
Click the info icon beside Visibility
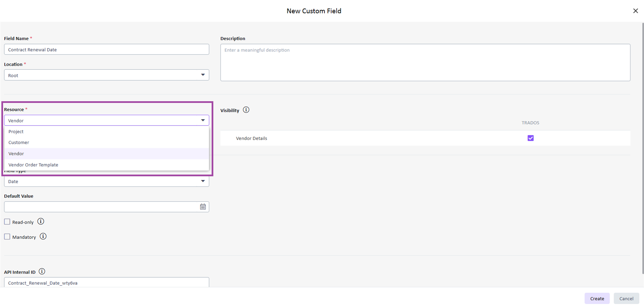click(x=246, y=110)
